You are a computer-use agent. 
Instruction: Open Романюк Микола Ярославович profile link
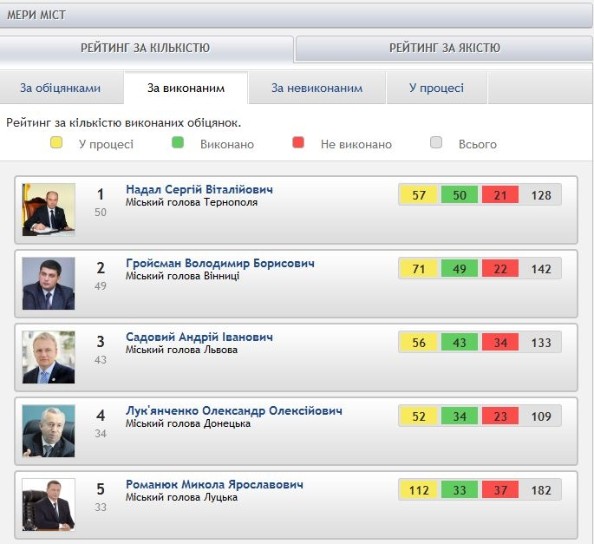click(x=214, y=485)
